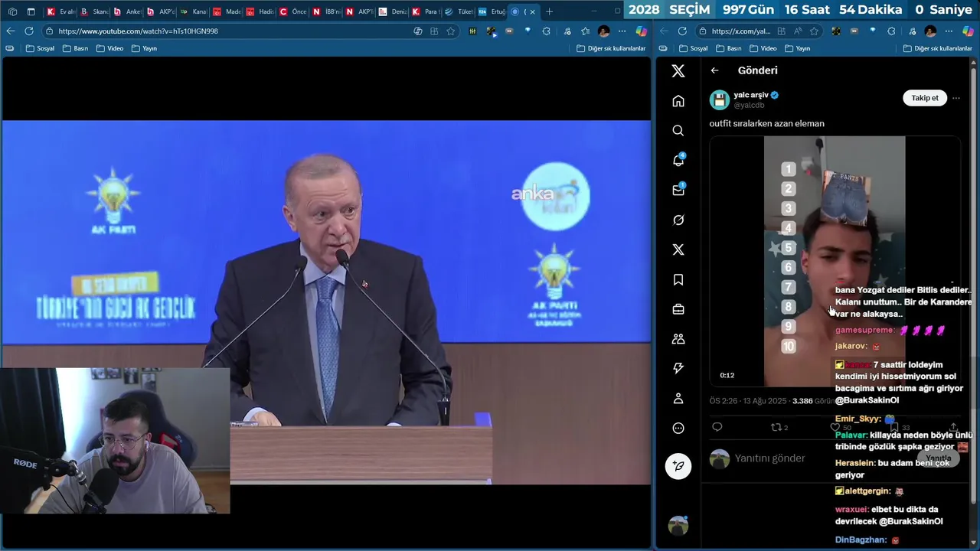Favorite x.com page star icon
The image size is (980, 551).
pyautogui.click(x=814, y=31)
